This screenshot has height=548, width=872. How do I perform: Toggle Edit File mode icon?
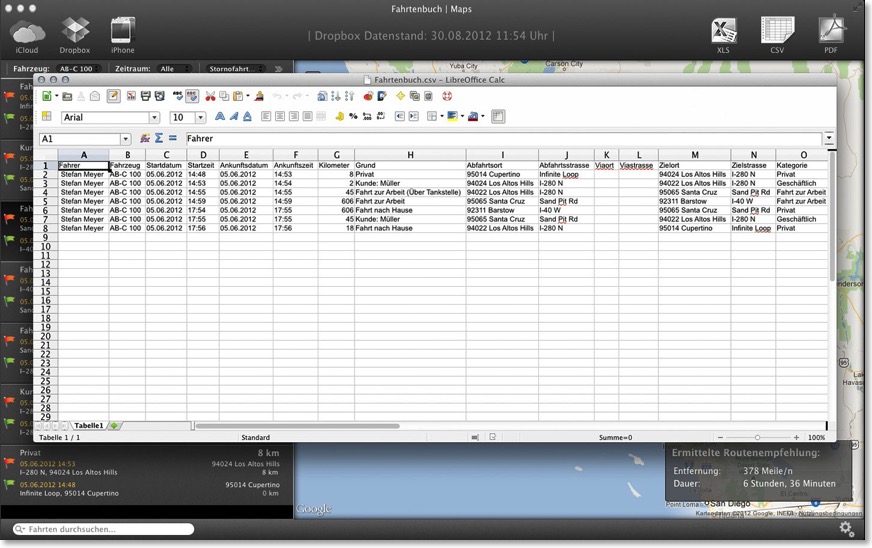point(113,96)
